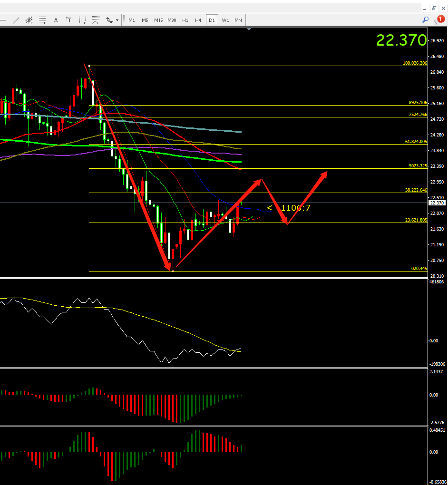Pick the equidistant channel tool
The image size is (448, 485).
(x=29, y=20)
